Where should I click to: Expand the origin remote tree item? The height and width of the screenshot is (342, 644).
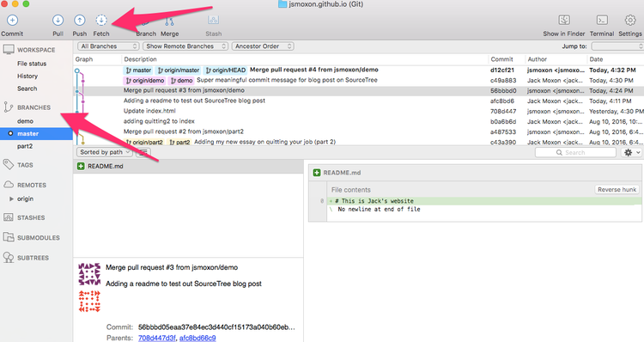(11, 198)
